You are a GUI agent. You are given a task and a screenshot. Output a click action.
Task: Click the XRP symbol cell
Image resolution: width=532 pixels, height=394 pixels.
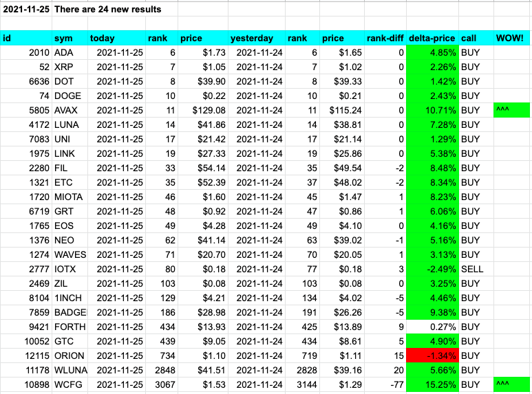70,67
